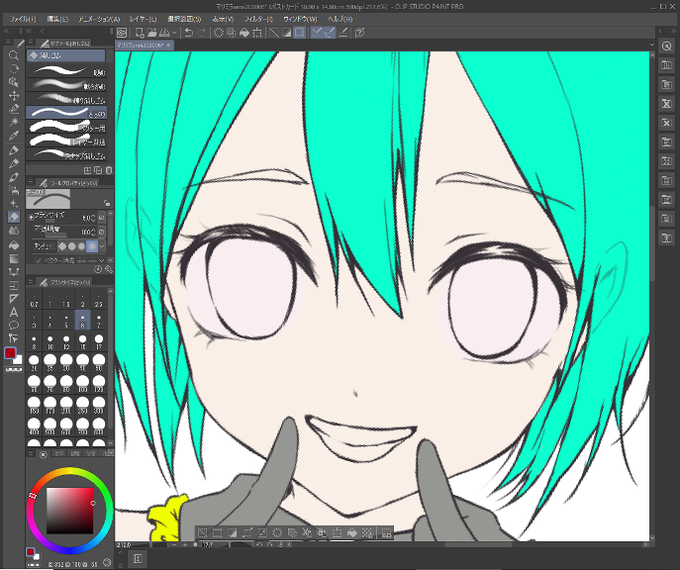Open the Animation menu (アニメーション)
This screenshot has width=680, height=570.
99,19
